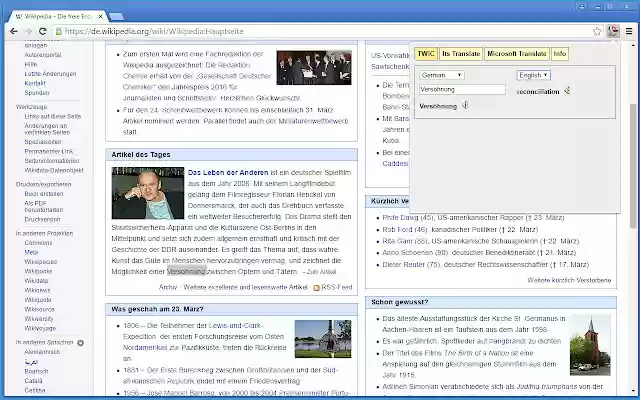The width and height of the screenshot is (640, 400).
Task: Click 'Letzte Änderungen' sidebar link
Action: point(50,74)
